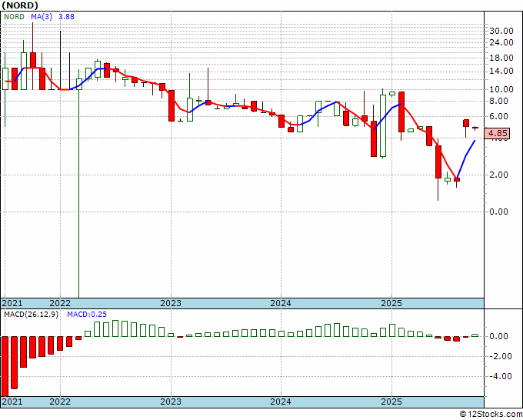The height and width of the screenshot is (420, 523).
Task: Click the 24.00 price axis label
Action: (x=501, y=42)
